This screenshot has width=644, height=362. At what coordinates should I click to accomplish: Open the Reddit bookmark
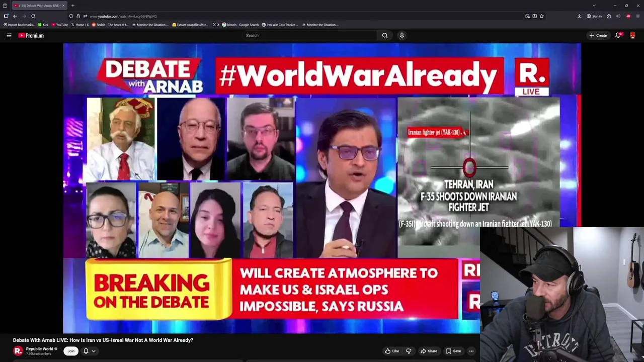click(x=111, y=25)
